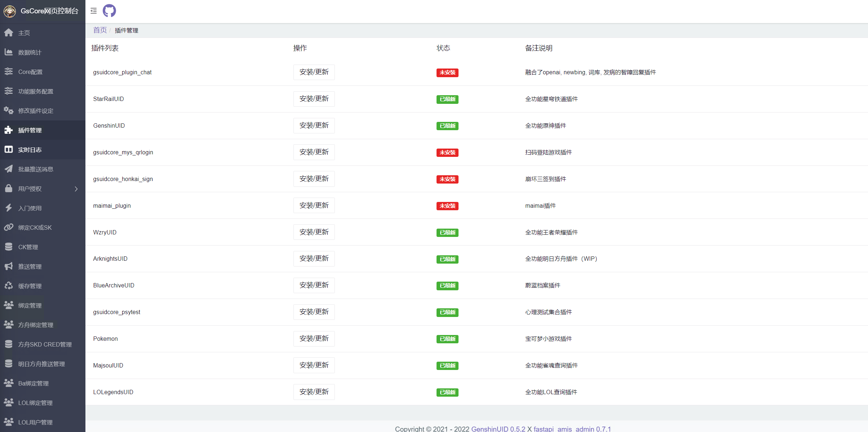Click the 已最新 badge for MajsoulUID
Image resolution: width=868 pixels, height=432 pixels.
click(x=447, y=366)
